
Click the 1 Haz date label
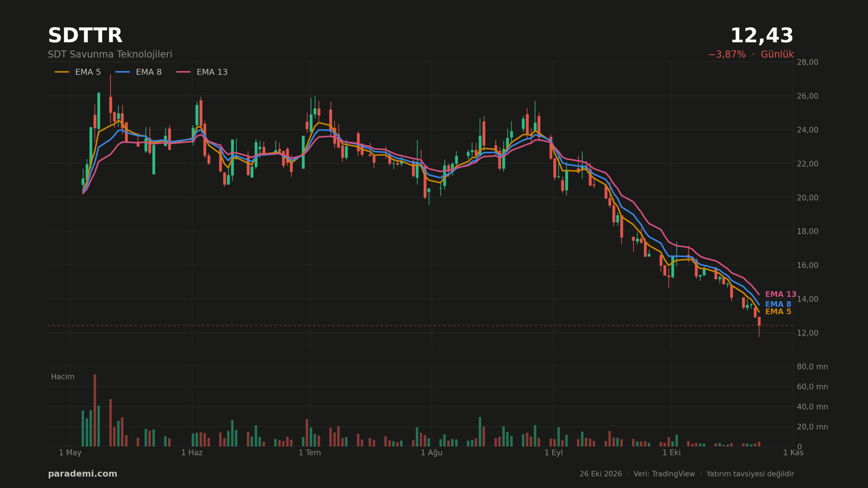(x=192, y=453)
